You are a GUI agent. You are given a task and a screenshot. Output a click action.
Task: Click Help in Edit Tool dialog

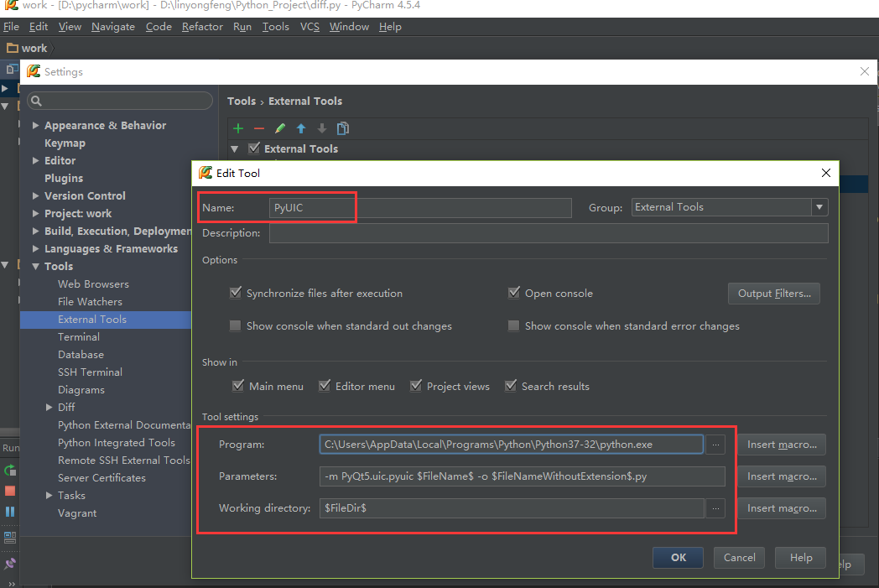pyautogui.click(x=800, y=558)
